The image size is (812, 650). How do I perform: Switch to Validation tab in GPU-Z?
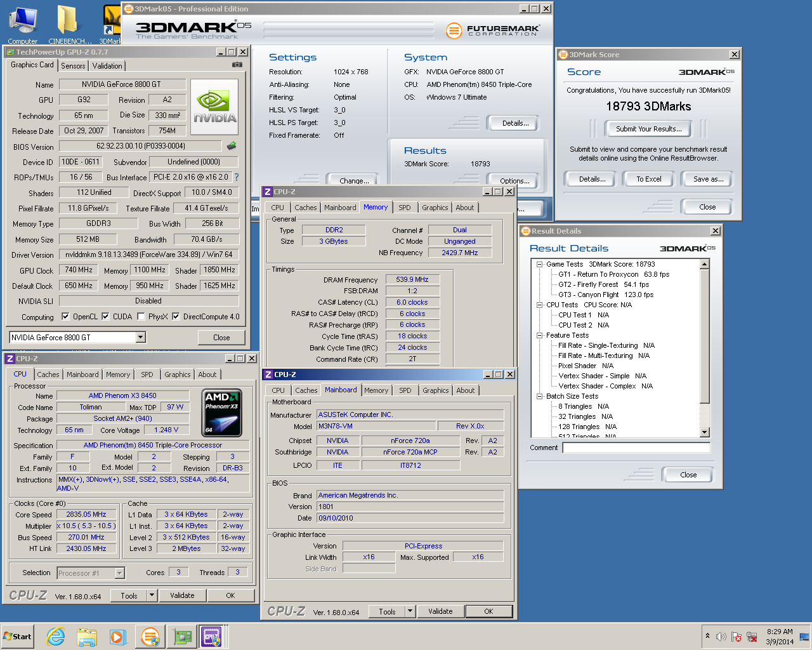[107, 66]
